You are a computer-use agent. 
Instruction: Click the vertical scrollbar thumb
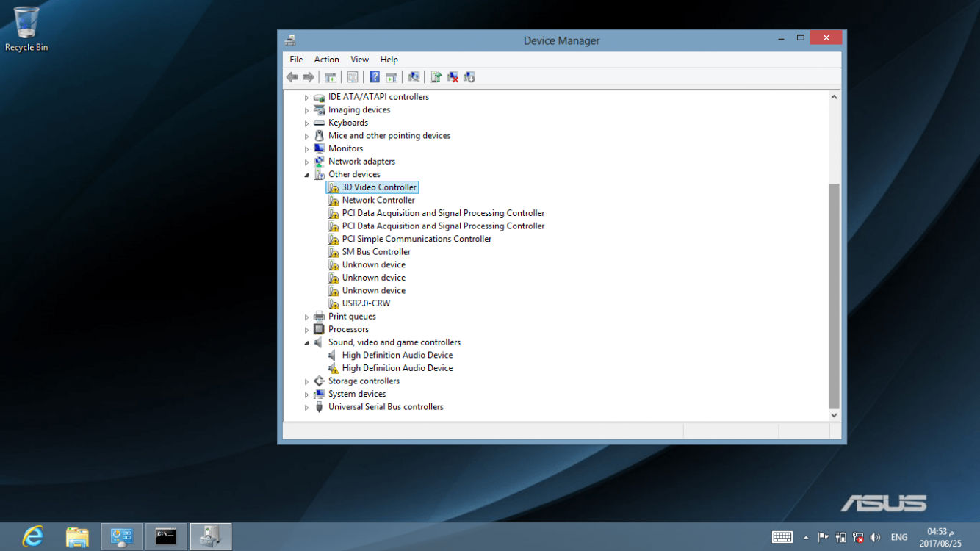tap(834, 295)
